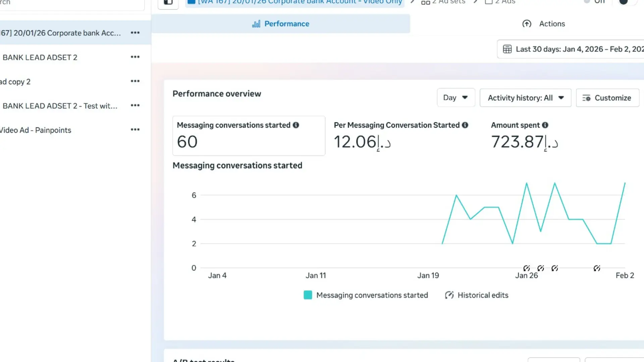Viewport: 644px width, 362px height.
Task: Switch to the Actions tab
Action: [544, 24]
